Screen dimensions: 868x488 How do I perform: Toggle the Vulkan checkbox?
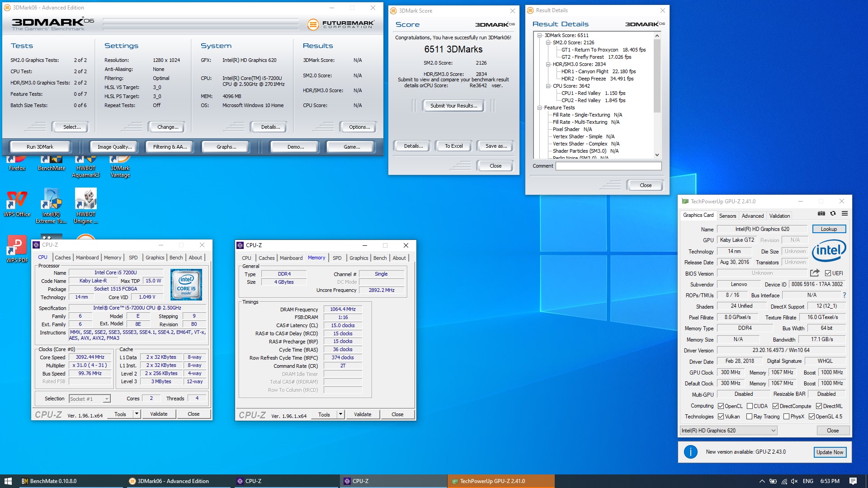pyautogui.click(x=721, y=417)
